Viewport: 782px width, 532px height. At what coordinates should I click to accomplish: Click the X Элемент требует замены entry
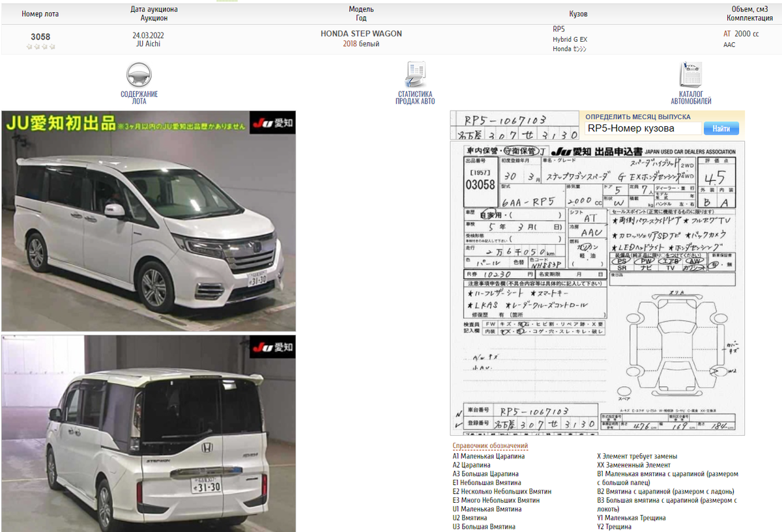(637, 456)
